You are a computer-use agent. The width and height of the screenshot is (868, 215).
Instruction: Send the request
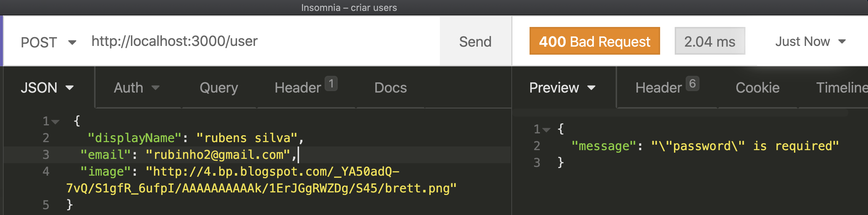475,42
